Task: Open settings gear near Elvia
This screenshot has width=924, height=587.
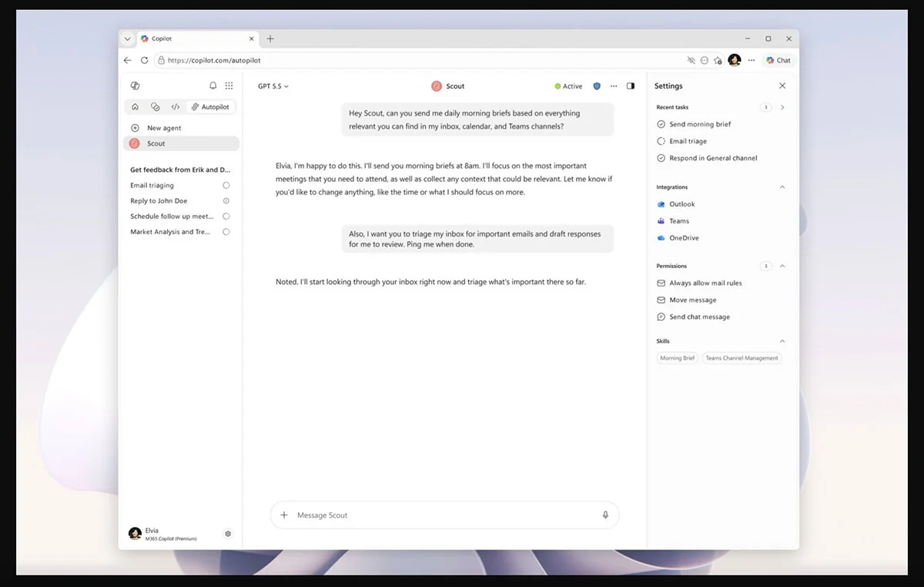Action: pyautogui.click(x=228, y=534)
